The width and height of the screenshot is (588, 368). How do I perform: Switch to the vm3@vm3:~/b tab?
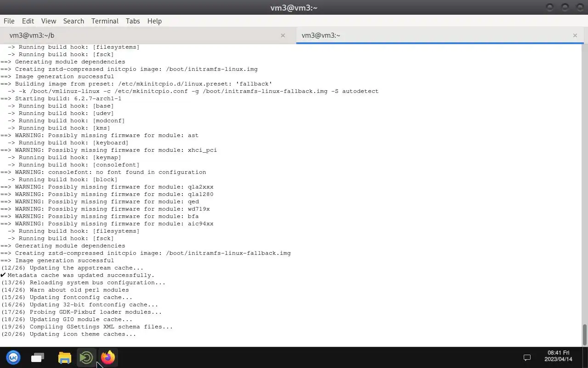click(147, 35)
